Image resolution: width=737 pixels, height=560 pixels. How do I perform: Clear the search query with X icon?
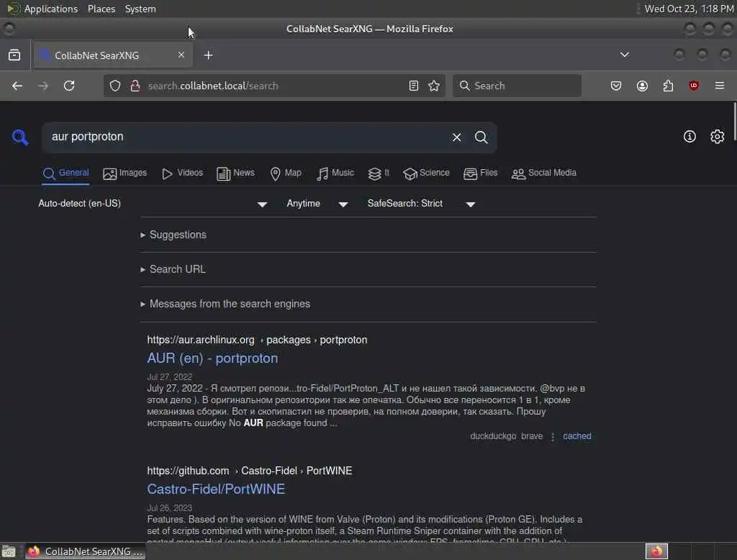(x=456, y=137)
